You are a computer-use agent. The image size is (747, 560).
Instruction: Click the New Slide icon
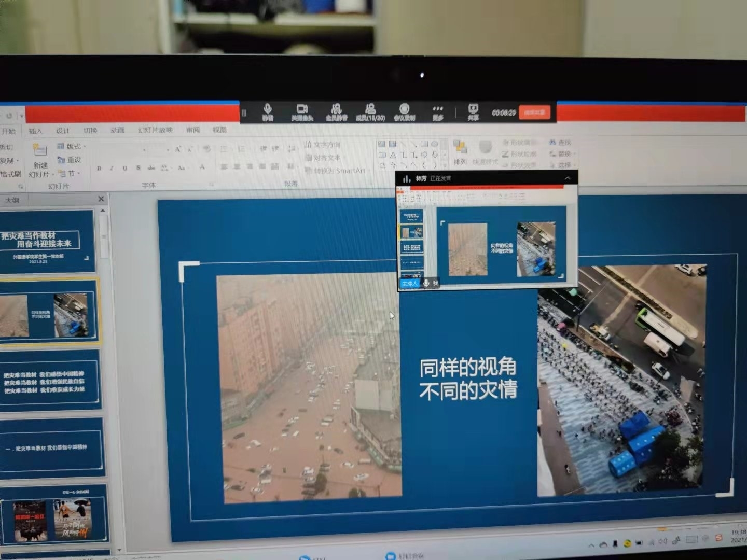[x=40, y=151]
